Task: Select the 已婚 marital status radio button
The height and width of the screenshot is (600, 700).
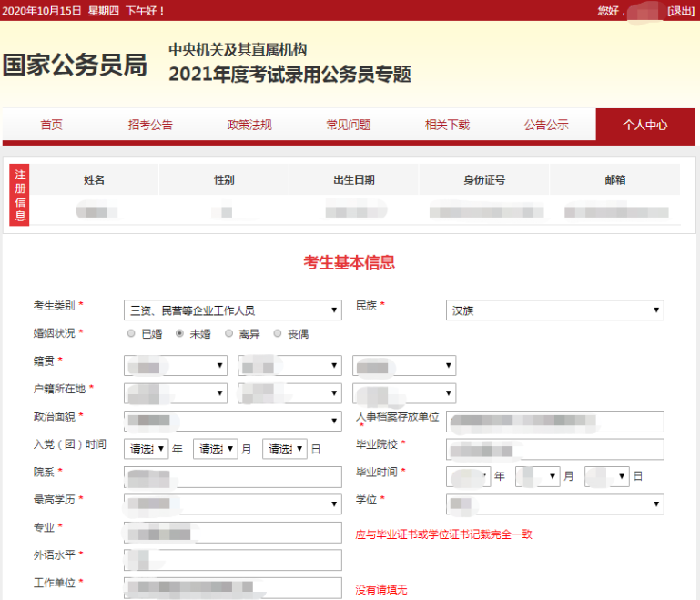Action: [x=131, y=333]
